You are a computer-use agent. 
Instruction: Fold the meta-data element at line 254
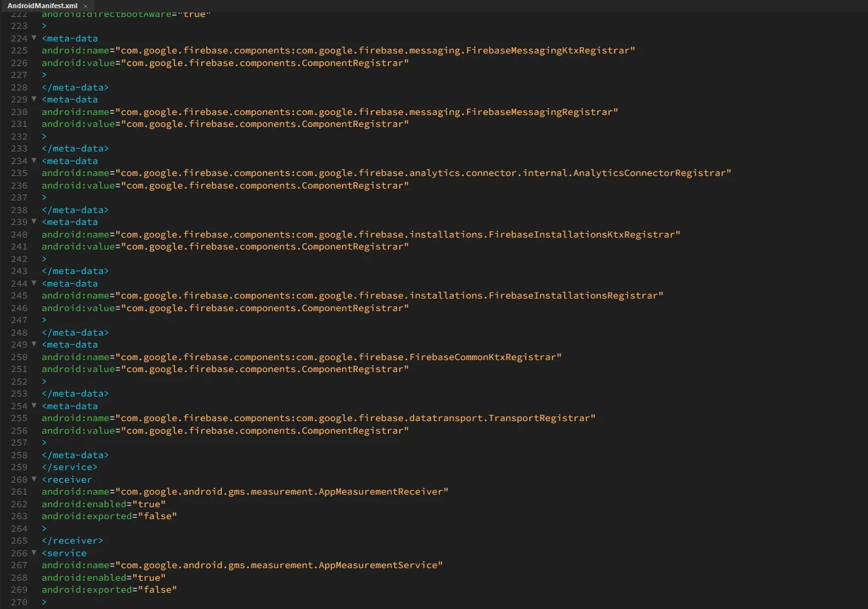click(34, 406)
